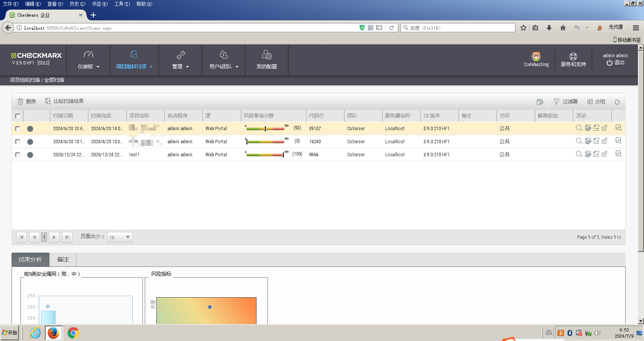The image size is (644, 341).
Task: Click 分组 grouping button
Action: pos(596,101)
